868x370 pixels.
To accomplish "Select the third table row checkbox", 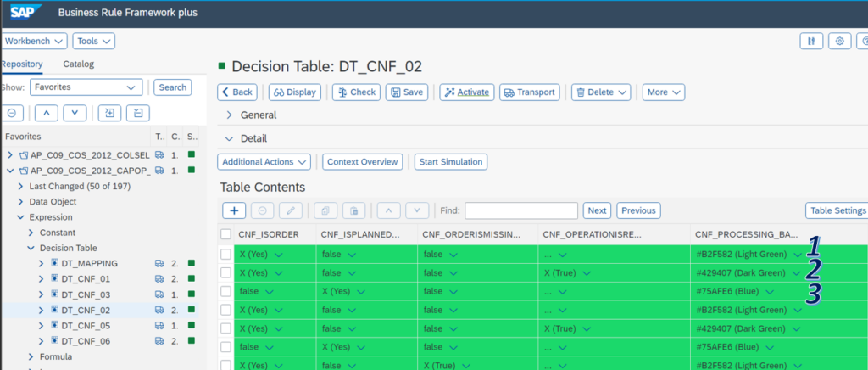I will click(225, 291).
